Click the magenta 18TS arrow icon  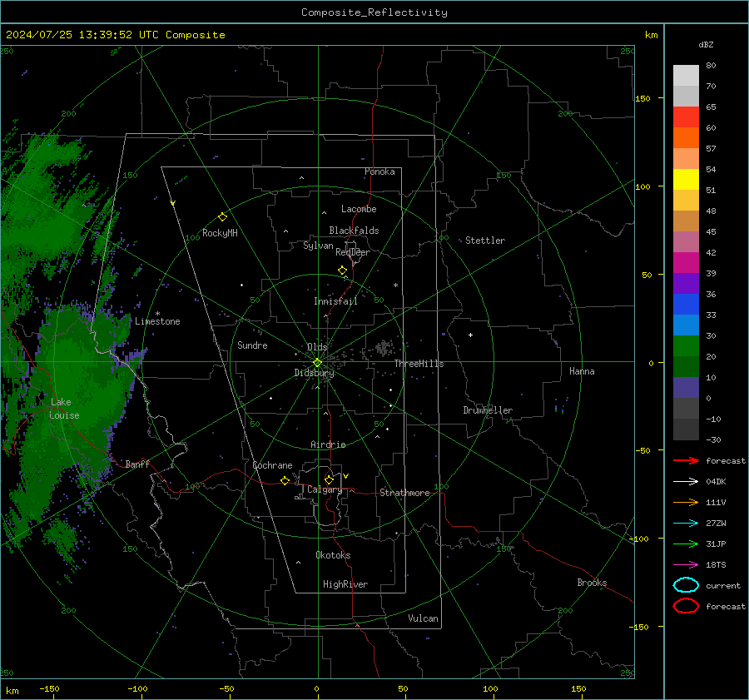pos(686,565)
